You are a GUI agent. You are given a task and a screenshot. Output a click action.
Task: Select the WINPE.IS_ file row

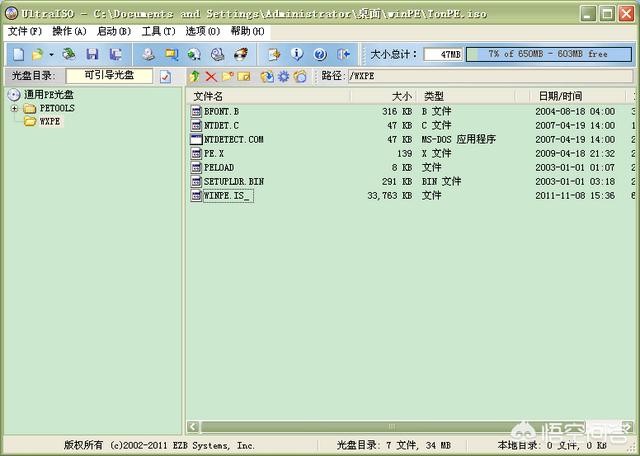[412, 196]
